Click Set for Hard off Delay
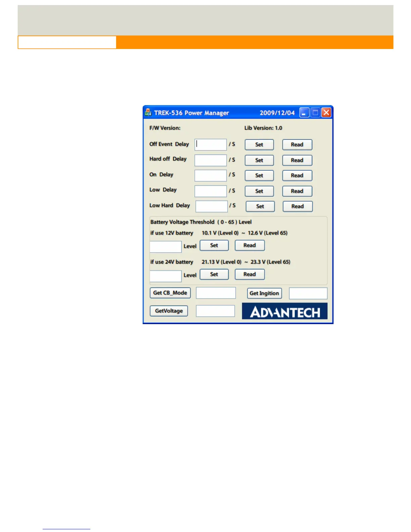The width and height of the screenshot is (411, 532). 259,161
